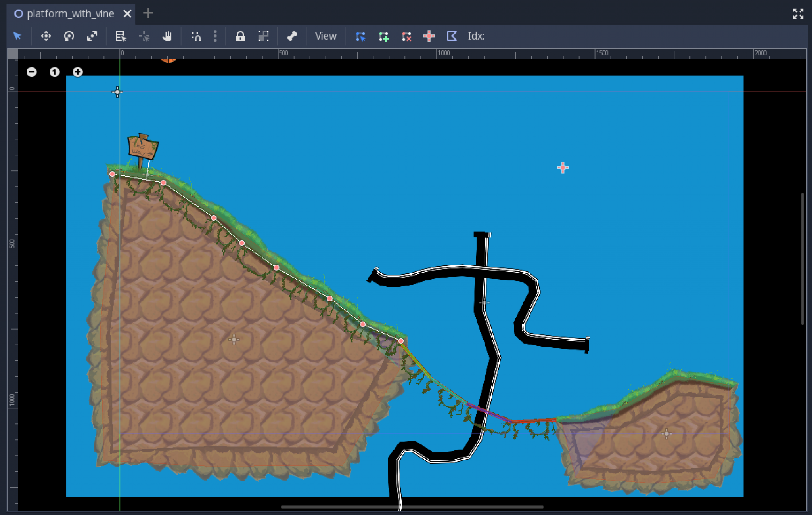The width and height of the screenshot is (812, 515).
Task: Click the close curve tool
Action: (452, 36)
